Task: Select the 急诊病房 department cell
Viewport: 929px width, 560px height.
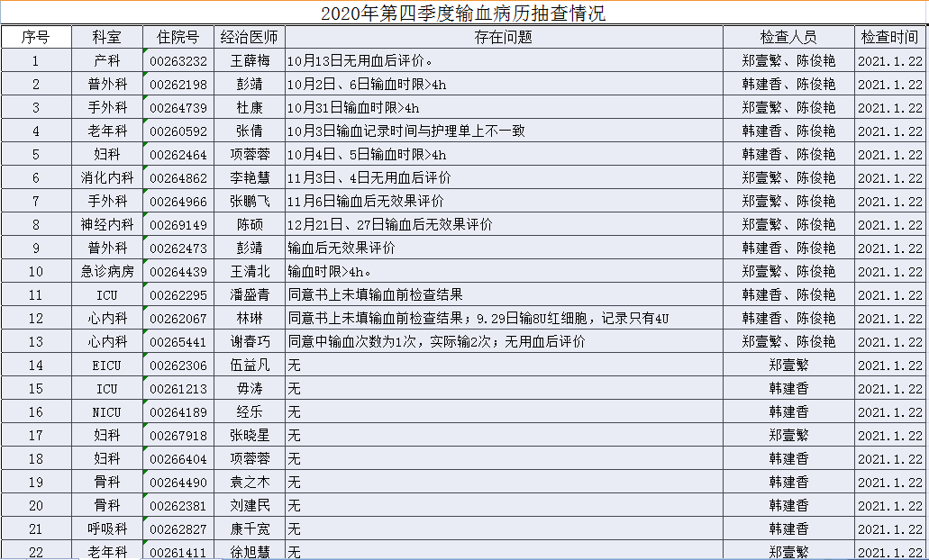Action: pyautogui.click(x=106, y=272)
